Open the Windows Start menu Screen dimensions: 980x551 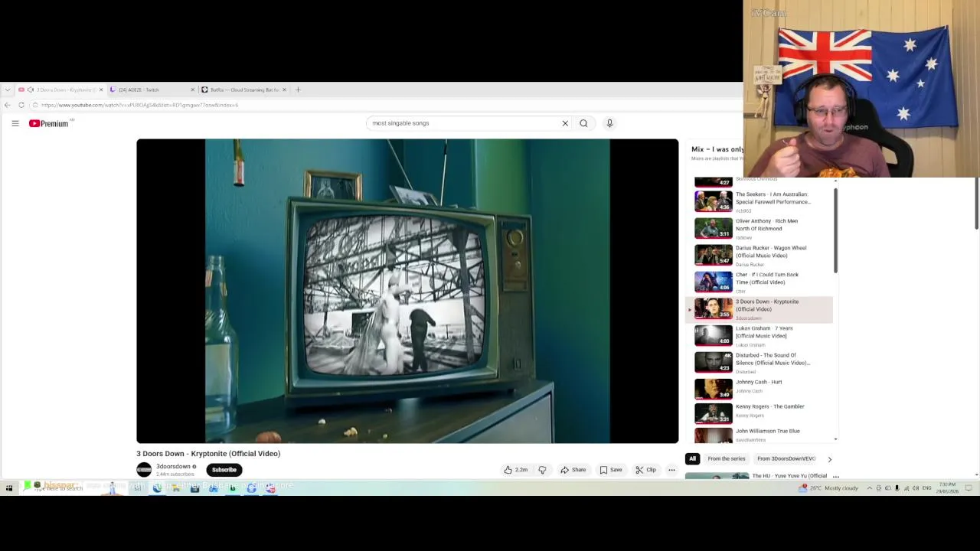(9, 487)
